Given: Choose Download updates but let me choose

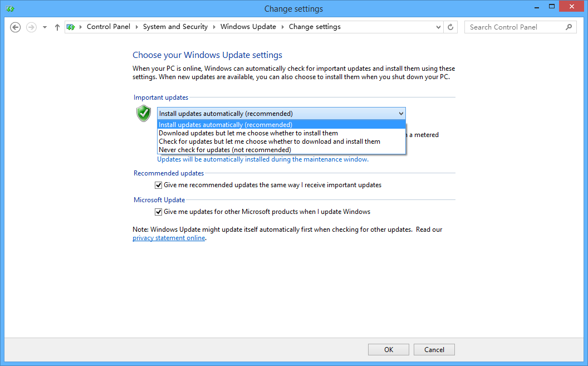Looking at the screenshot, I should 281,133.
